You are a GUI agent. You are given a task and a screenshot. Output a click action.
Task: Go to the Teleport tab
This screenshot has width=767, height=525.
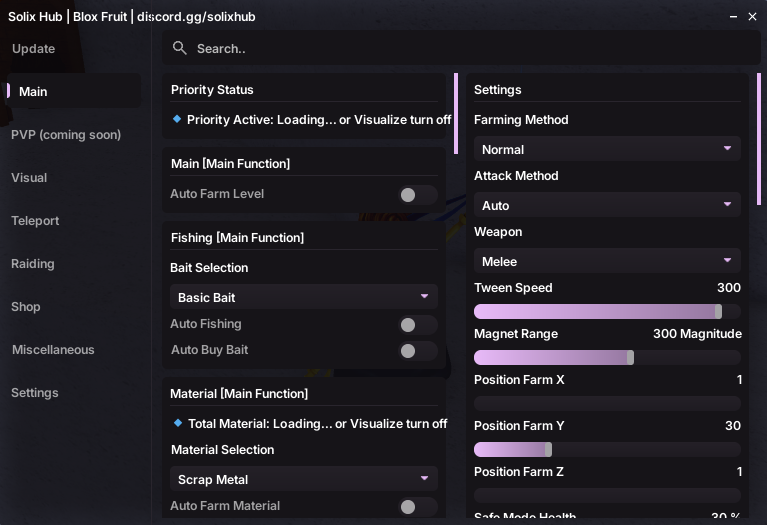[x=35, y=221]
